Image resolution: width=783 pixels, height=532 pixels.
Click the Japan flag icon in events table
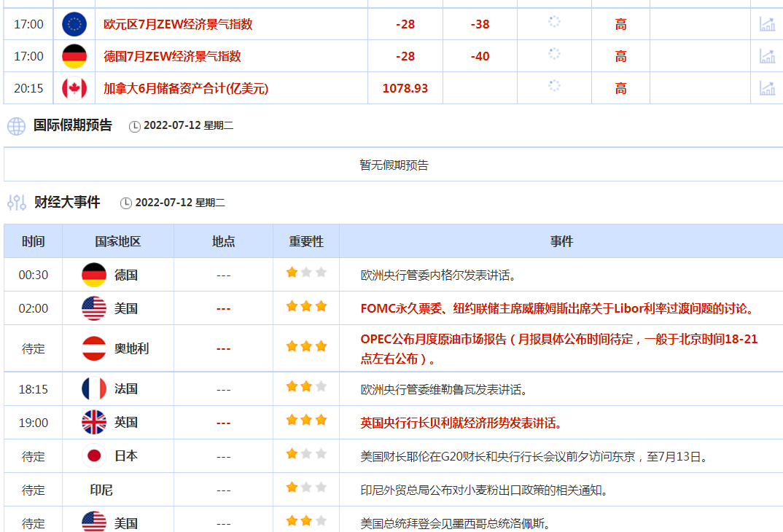click(x=94, y=456)
